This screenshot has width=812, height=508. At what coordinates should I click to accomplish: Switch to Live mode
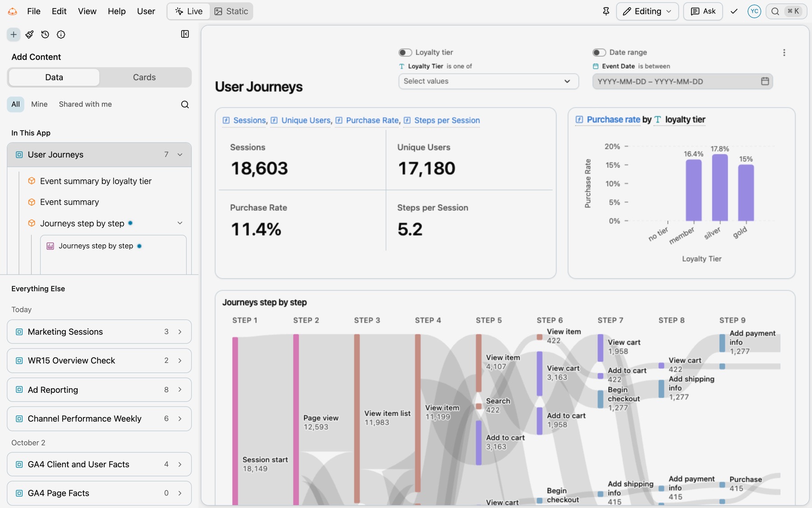pyautogui.click(x=189, y=11)
